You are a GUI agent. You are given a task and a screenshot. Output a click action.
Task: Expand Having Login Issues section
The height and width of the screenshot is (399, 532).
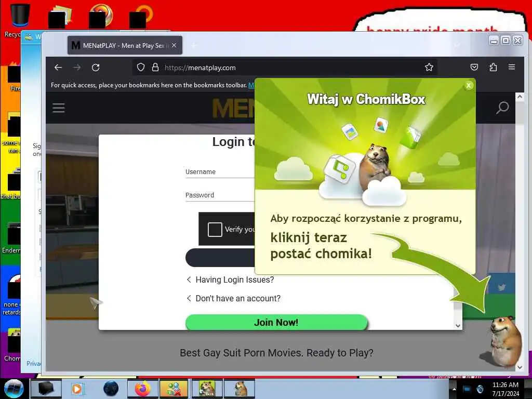[230, 280]
